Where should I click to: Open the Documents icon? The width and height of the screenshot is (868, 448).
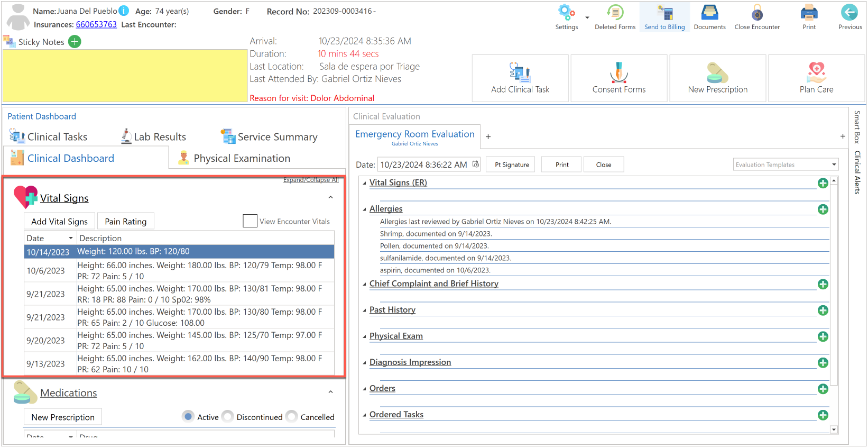709,13
